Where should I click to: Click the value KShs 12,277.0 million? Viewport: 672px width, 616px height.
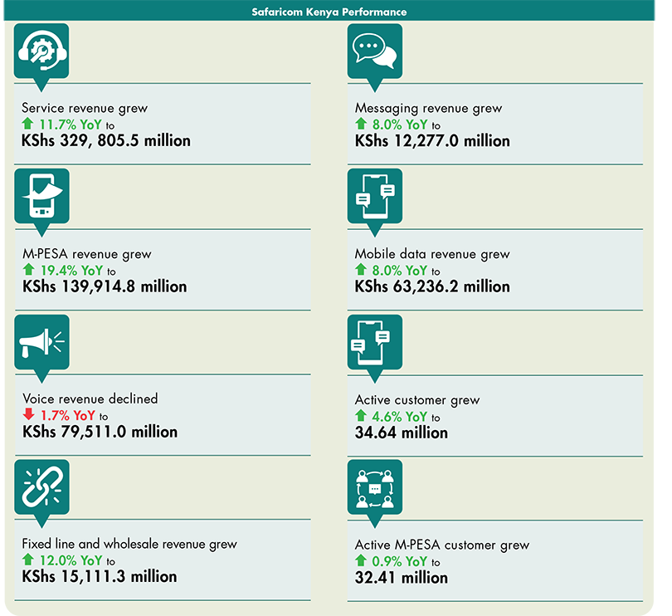[x=432, y=141]
